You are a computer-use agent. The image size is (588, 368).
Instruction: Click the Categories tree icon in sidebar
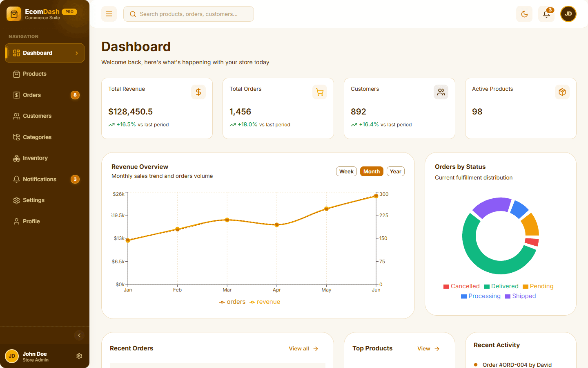pyautogui.click(x=16, y=137)
